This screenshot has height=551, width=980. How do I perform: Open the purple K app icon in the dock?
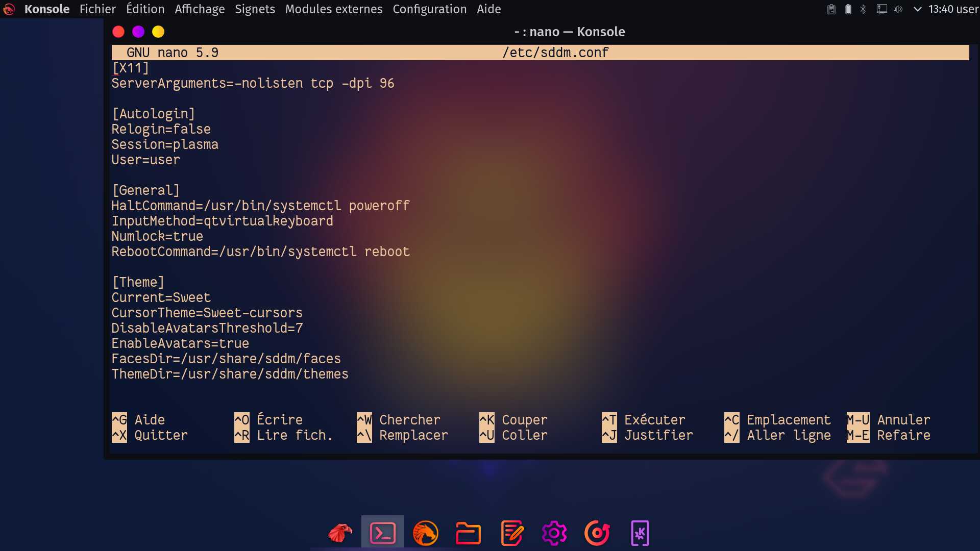pos(640,533)
